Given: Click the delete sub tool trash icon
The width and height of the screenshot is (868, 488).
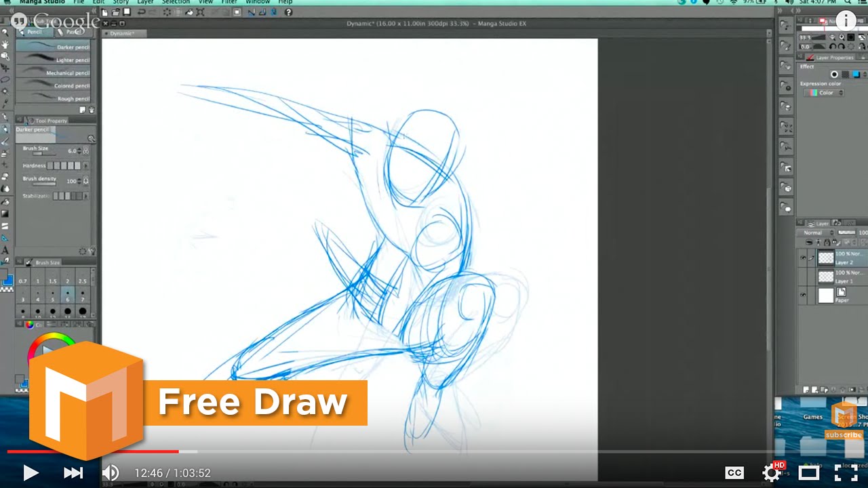Looking at the screenshot, I should point(92,110).
